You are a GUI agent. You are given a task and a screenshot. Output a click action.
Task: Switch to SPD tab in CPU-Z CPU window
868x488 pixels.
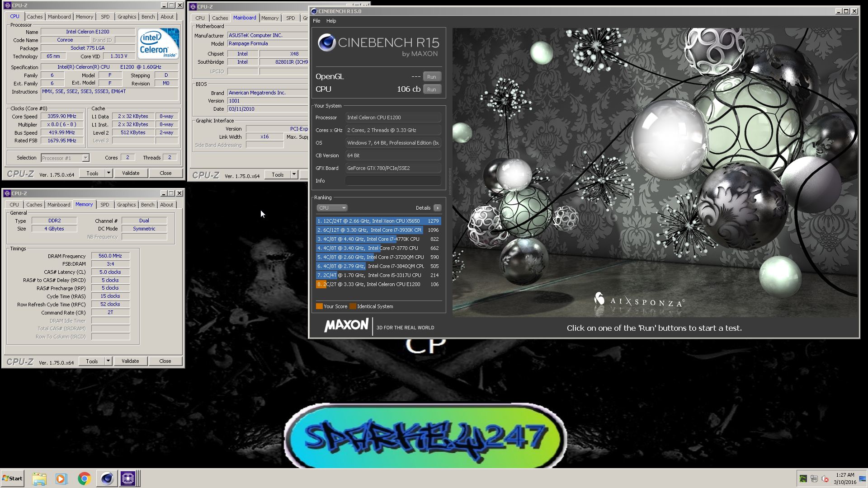click(x=105, y=17)
